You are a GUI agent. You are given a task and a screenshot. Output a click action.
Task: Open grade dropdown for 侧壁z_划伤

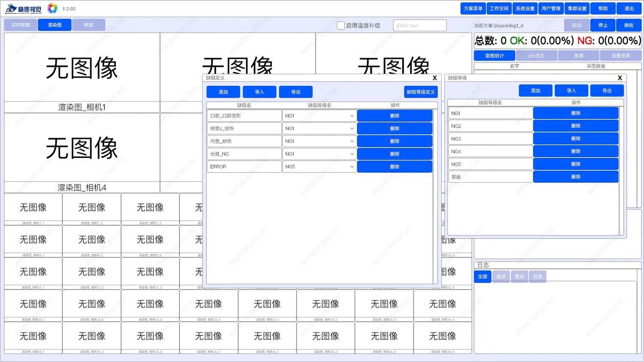click(319, 129)
